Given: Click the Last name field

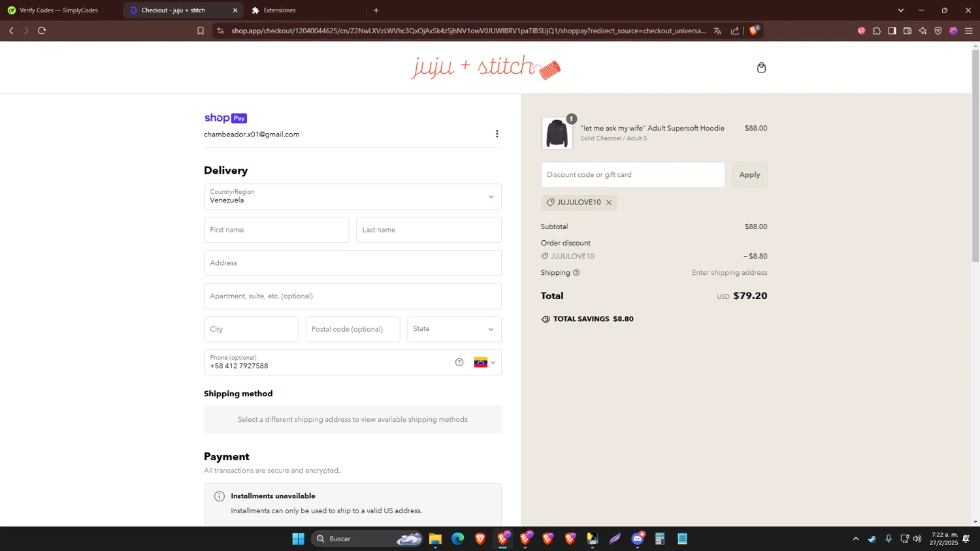Looking at the screenshot, I should (x=429, y=230).
